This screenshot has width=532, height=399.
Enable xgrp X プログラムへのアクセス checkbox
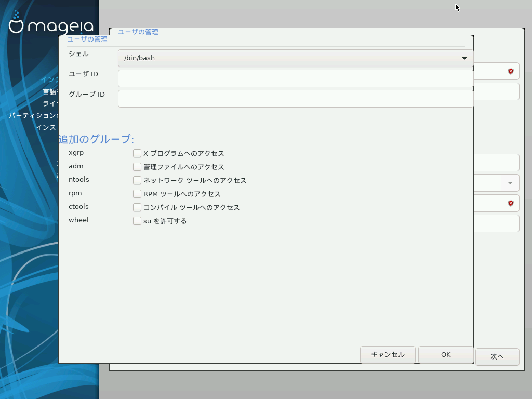pyautogui.click(x=137, y=153)
